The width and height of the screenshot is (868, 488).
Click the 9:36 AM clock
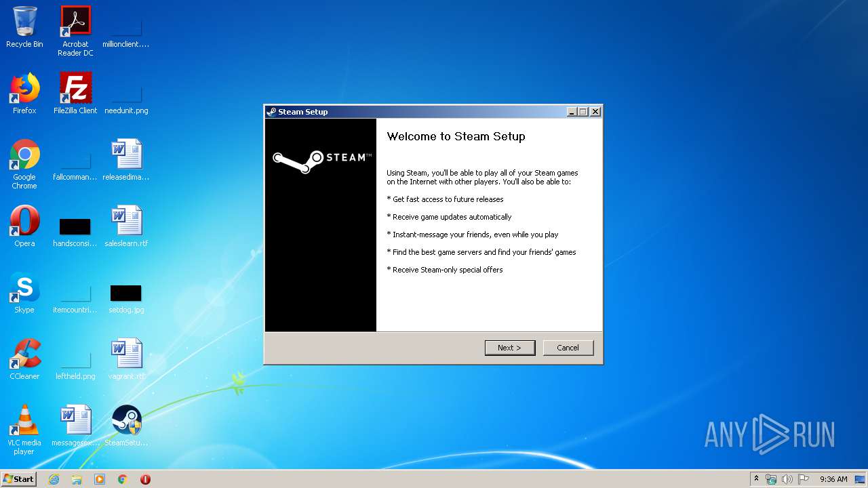point(833,479)
